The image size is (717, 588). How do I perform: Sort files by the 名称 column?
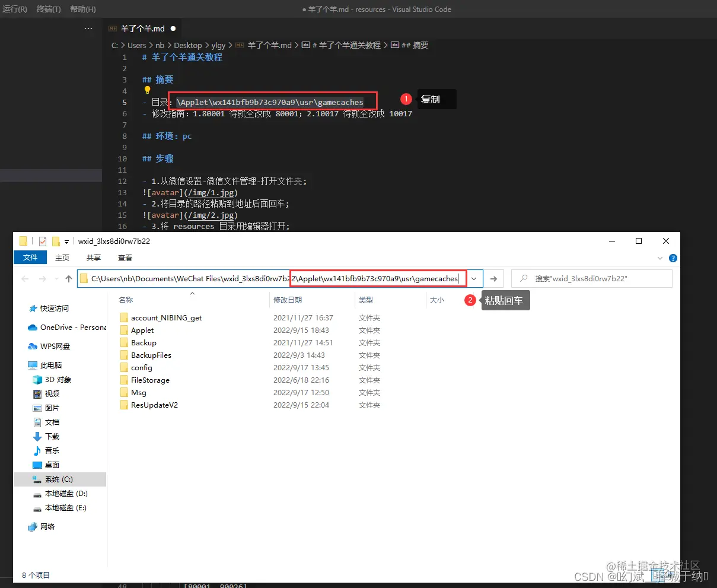coord(126,300)
